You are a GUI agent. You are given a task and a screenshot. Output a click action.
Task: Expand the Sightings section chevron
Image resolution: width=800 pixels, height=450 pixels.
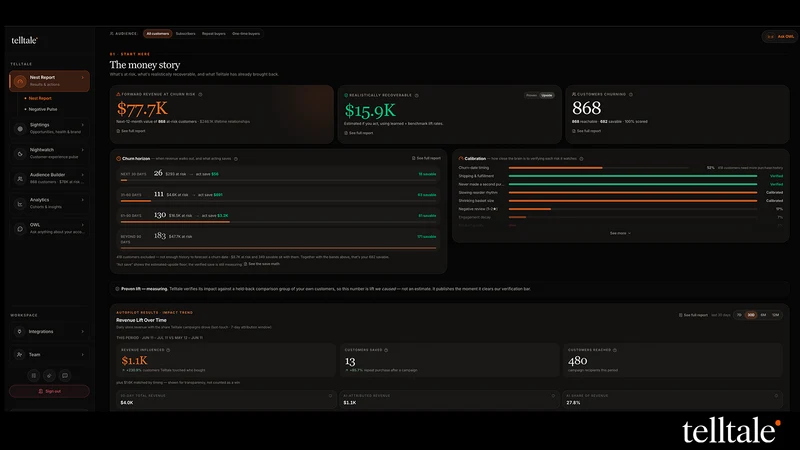[83, 125]
